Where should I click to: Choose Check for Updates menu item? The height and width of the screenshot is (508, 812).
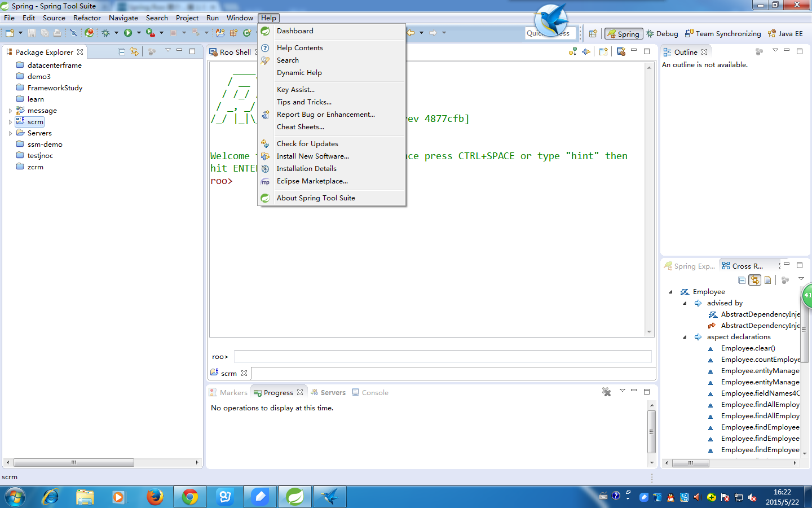[332, 144]
